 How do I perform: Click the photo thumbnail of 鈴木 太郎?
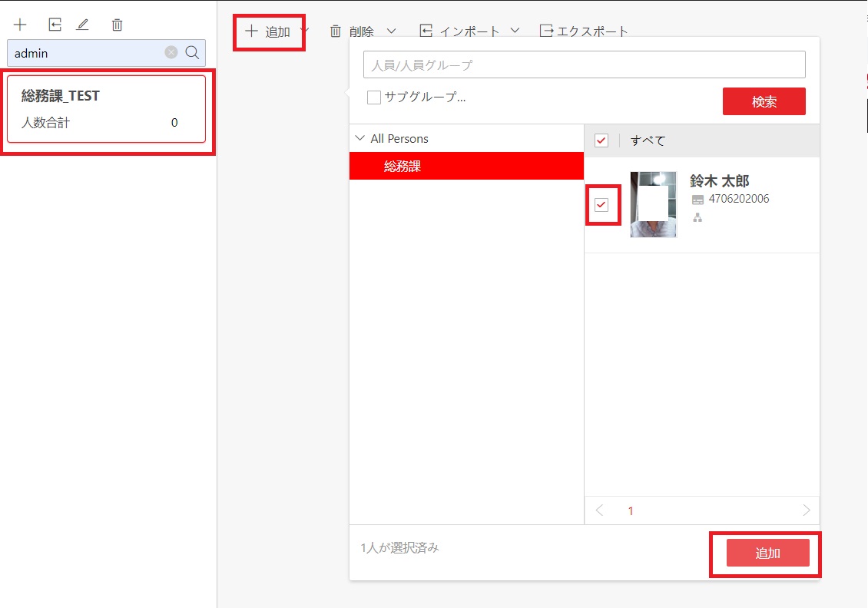coord(652,204)
